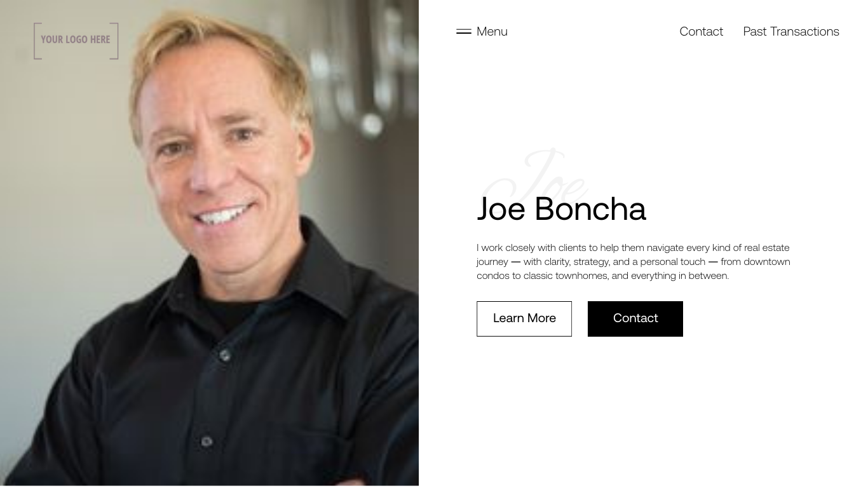Viewport: 868px width, 488px height.
Task: Click the phrase "personal touch" in the bio
Action: tap(672, 262)
